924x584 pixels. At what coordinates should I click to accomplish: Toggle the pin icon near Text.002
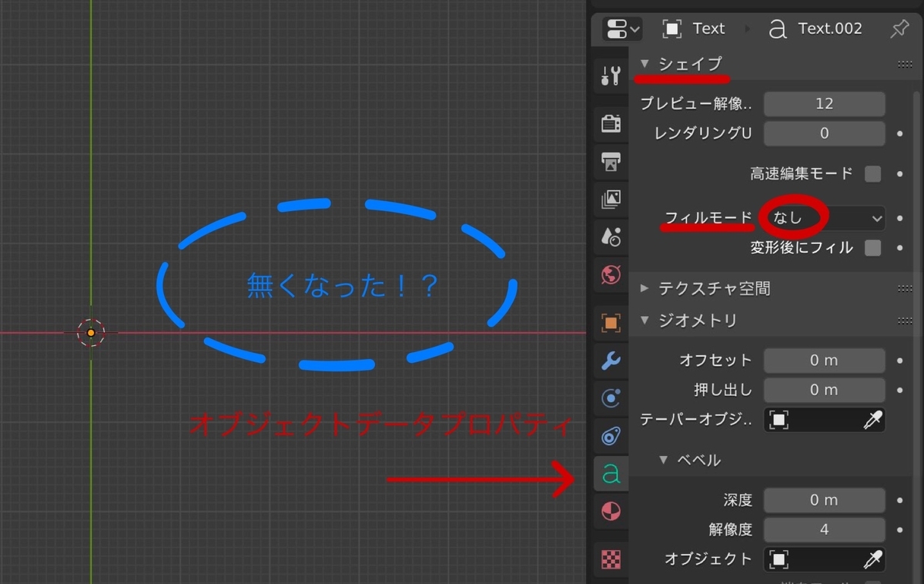899,29
